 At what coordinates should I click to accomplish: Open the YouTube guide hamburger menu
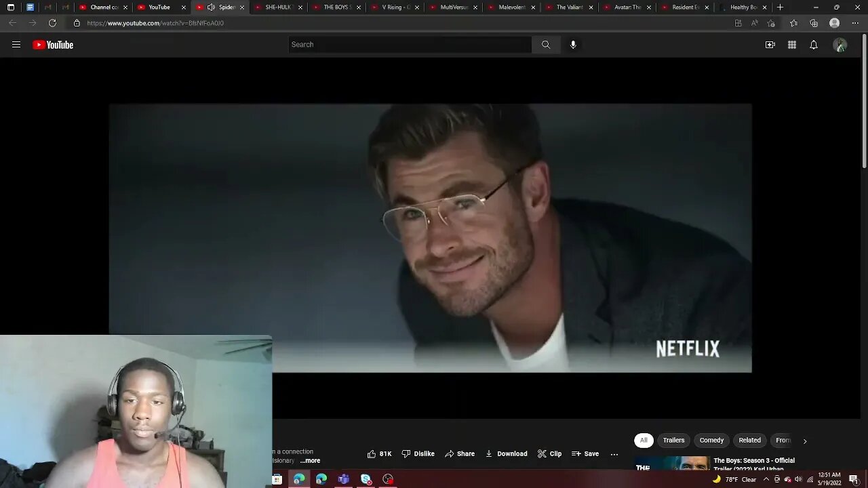tap(16, 45)
